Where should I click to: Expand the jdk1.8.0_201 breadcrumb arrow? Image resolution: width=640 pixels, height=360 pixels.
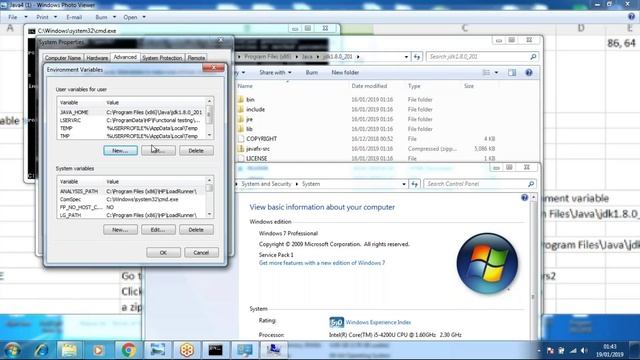click(358, 57)
